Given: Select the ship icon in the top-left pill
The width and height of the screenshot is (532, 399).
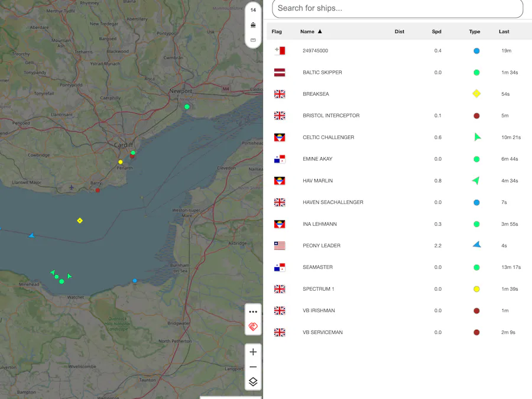Looking at the screenshot, I should [253, 25].
